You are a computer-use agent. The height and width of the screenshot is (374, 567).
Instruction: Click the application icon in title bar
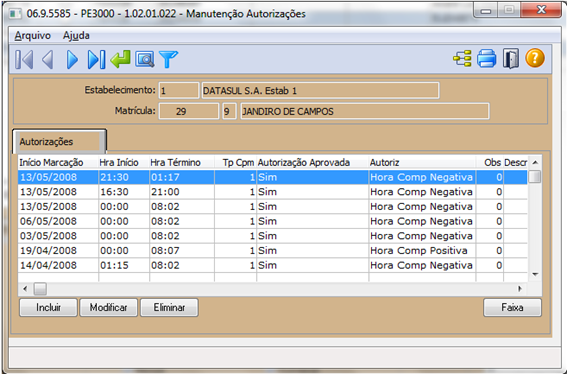pos(15,14)
